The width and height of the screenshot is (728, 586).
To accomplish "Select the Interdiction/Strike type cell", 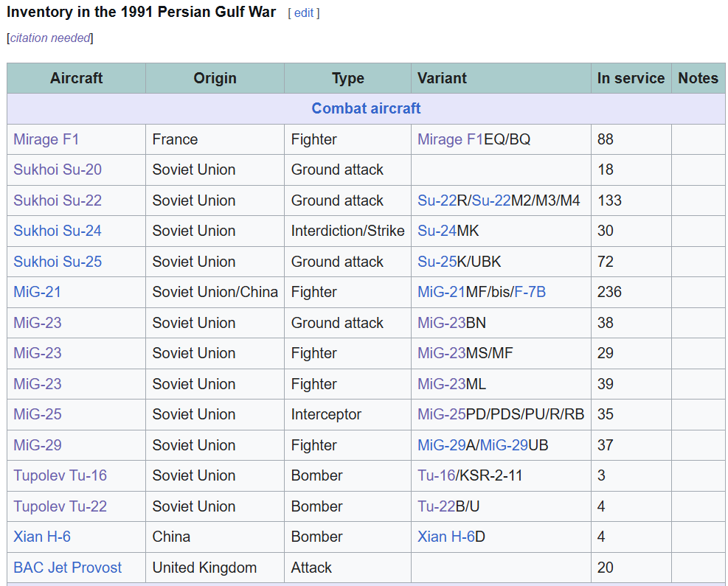I will pyautogui.click(x=347, y=231).
